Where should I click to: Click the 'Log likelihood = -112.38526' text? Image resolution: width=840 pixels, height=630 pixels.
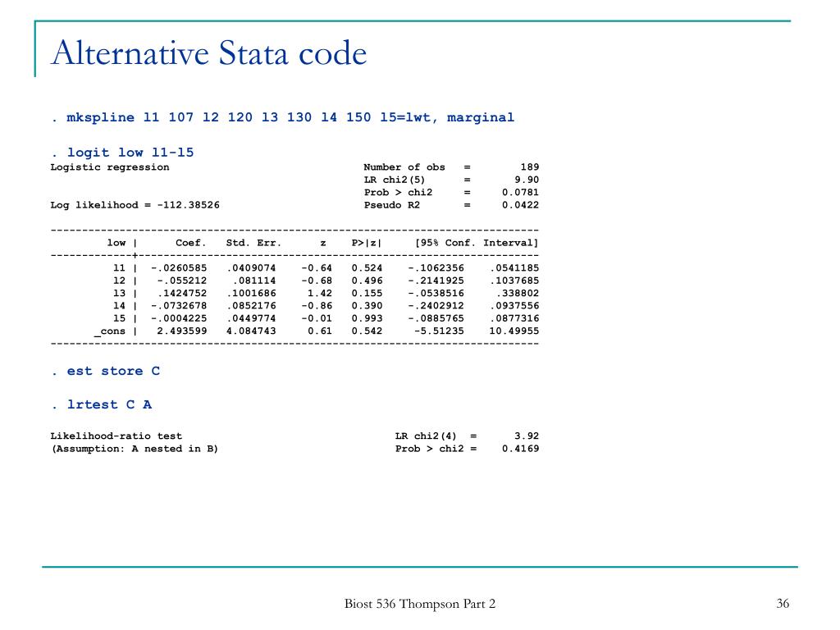point(135,205)
